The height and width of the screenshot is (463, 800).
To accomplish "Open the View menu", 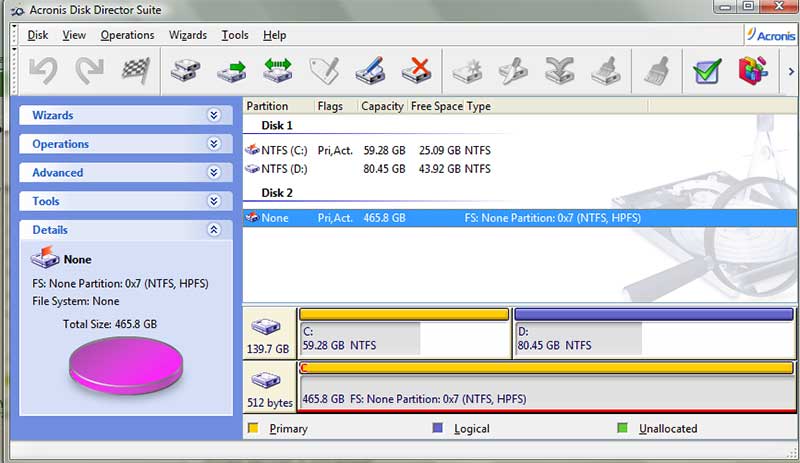I will point(74,35).
